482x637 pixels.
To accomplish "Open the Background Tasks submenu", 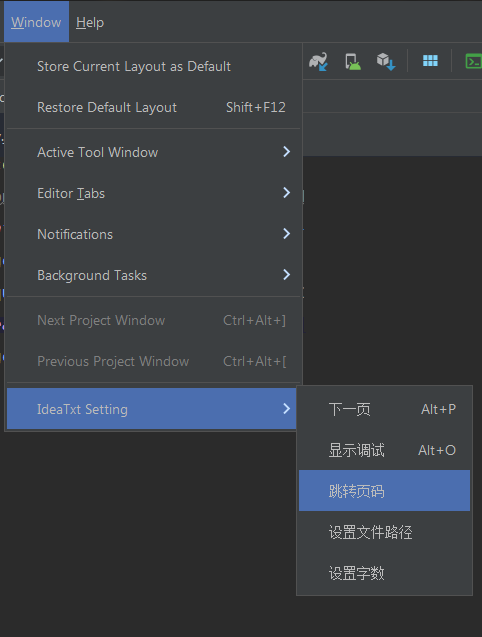I will (154, 275).
